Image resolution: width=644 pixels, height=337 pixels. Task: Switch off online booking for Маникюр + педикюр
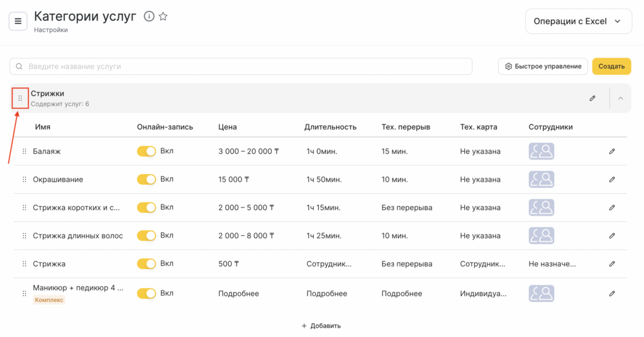click(147, 294)
